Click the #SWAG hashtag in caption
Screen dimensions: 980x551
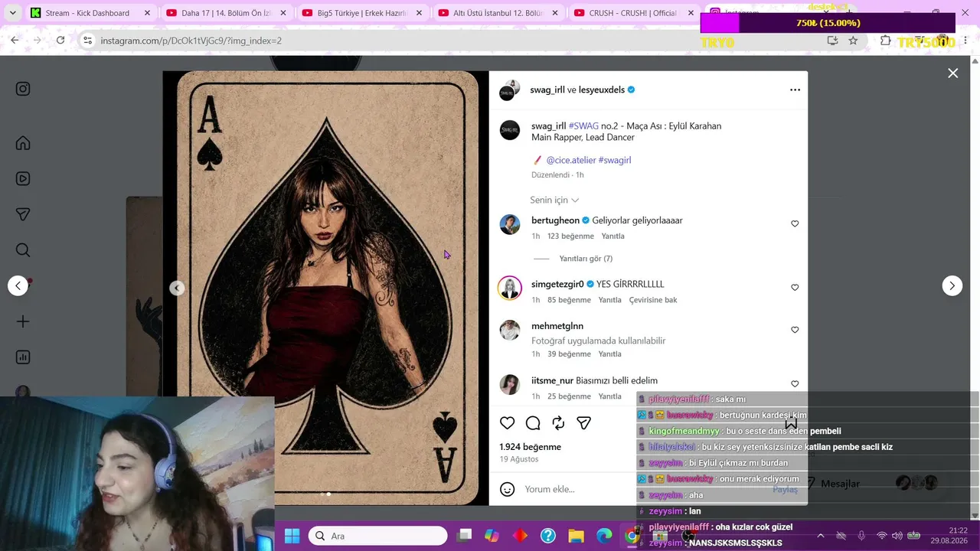[x=583, y=126]
